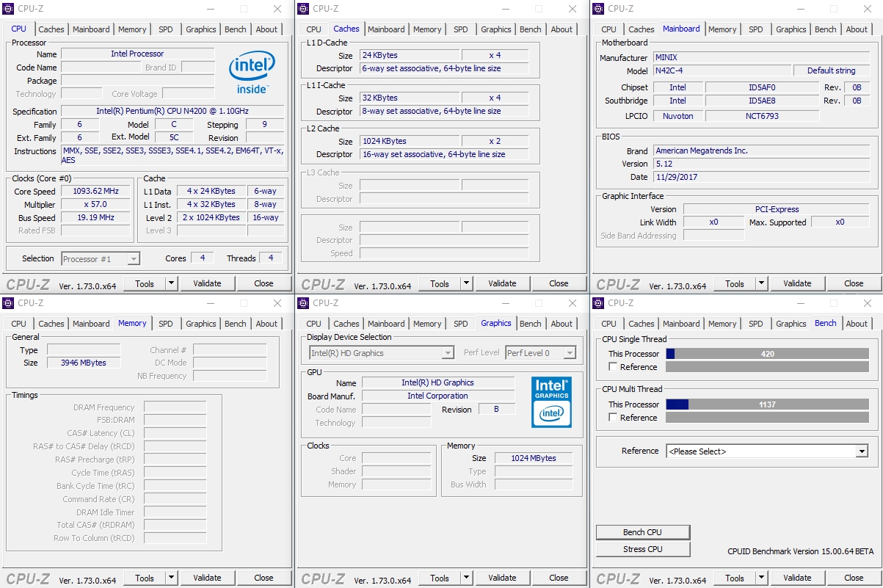The width and height of the screenshot is (883, 588).
Task: Click the CPU-Z title bar icon in the CPU tab window
Action: [x=8, y=9]
